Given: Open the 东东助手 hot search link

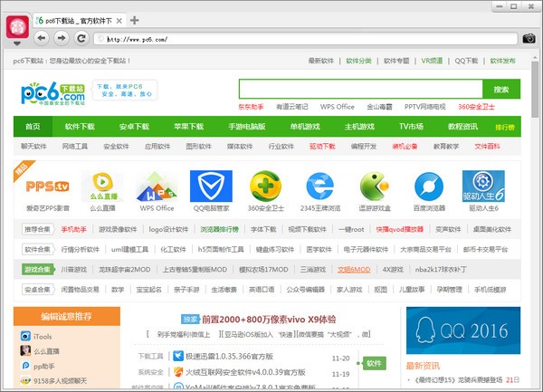Looking at the screenshot, I should (251, 106).
